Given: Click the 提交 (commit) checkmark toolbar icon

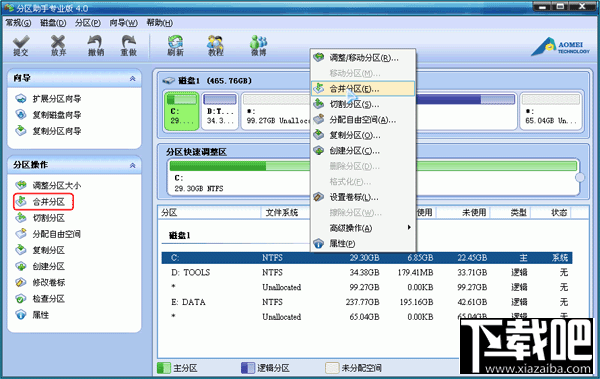Looking at the screenshot, I should click(x=21, y=46).
